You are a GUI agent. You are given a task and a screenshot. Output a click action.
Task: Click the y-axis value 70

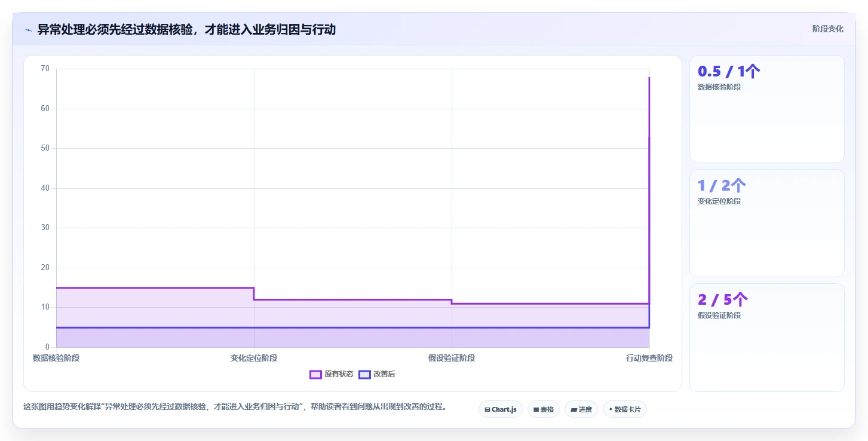point(45,69)
